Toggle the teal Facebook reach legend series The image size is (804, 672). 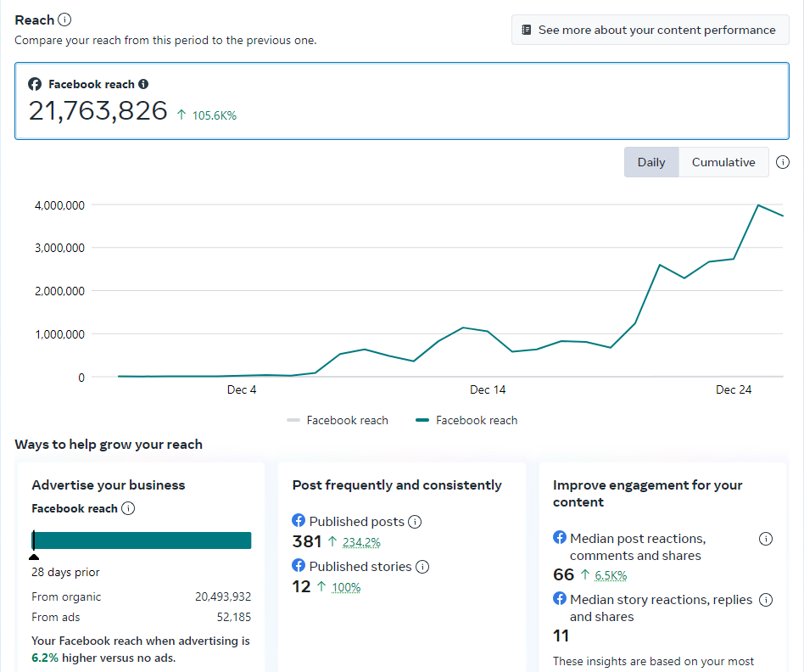pos(466,420)
